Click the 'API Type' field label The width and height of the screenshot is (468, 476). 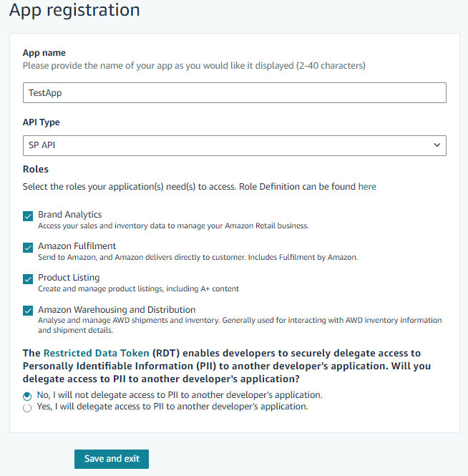tap(42, 122)
